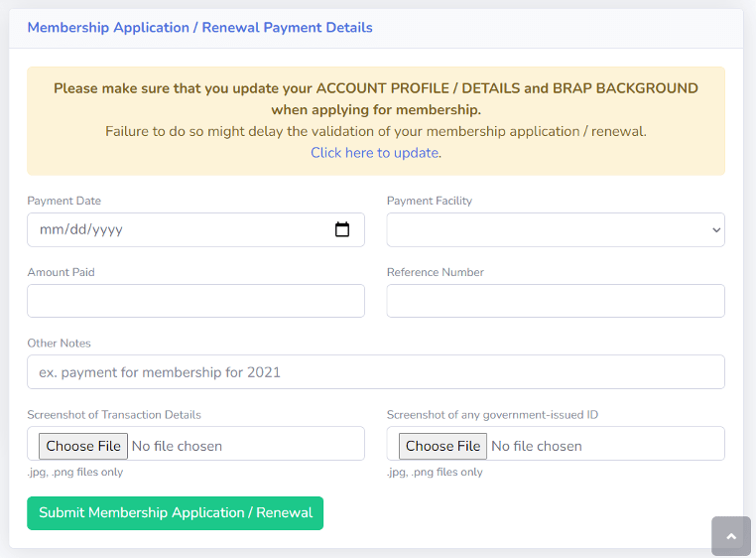Viewport: 756px width, 558px height.
Task: Open the calendar picker in Payment Date
Action: [342, 229]
